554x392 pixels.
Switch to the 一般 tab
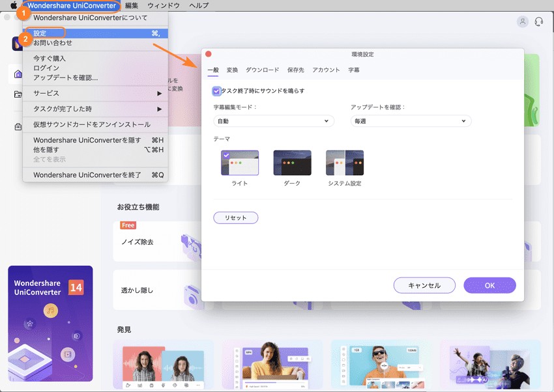213,70
